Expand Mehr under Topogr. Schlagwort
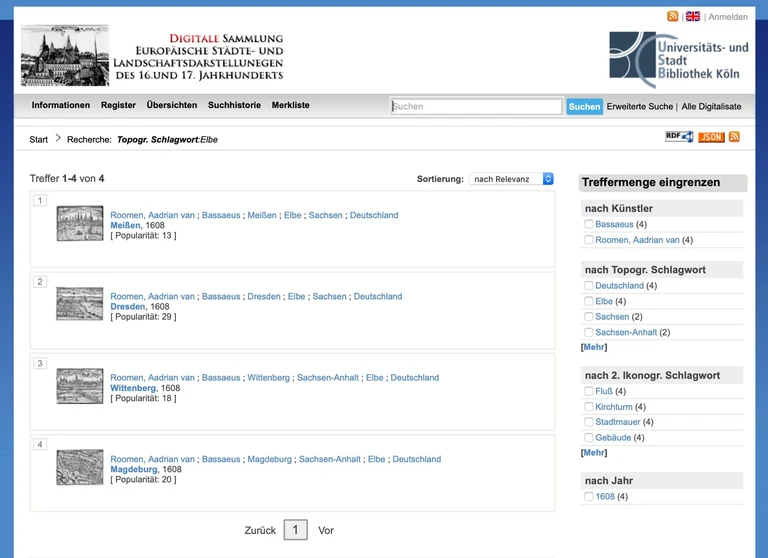The image size is (768, 558). coord(594,347)
